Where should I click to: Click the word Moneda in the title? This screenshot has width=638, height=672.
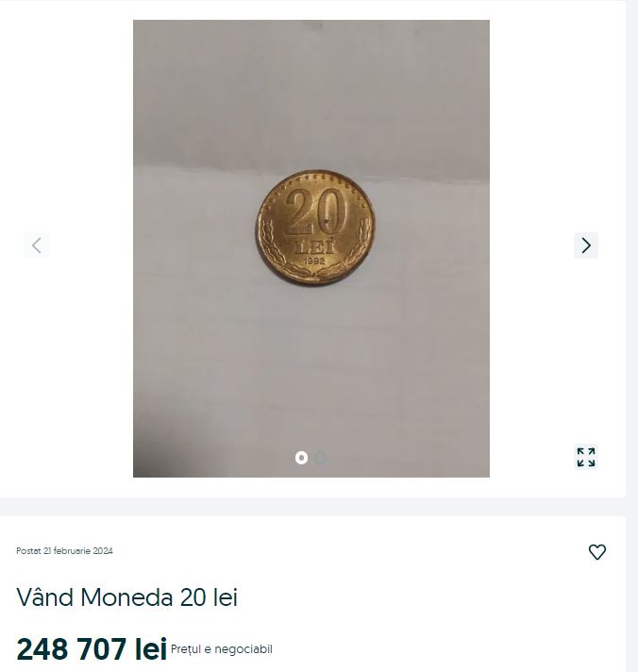pyautogui.click(x=126, y=597)
